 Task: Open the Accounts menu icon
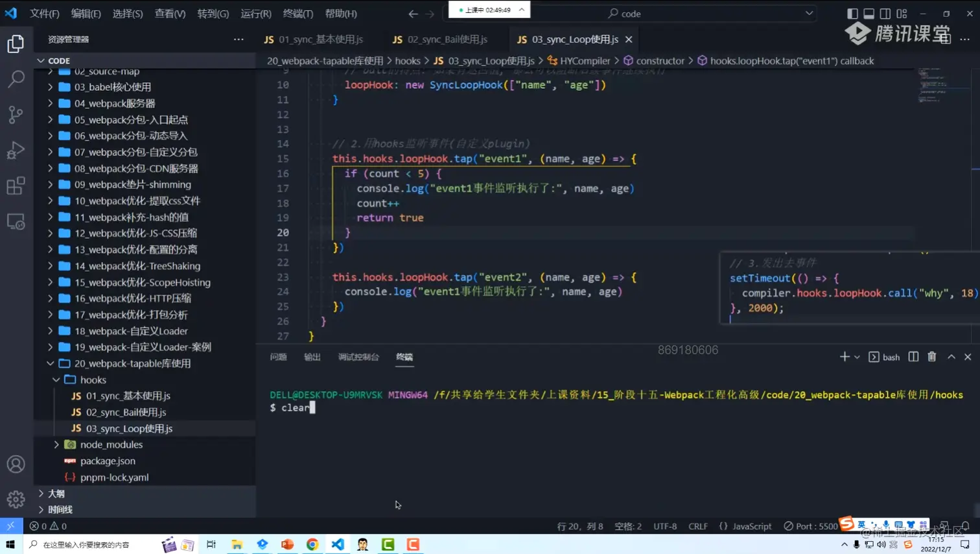point(16,464)
